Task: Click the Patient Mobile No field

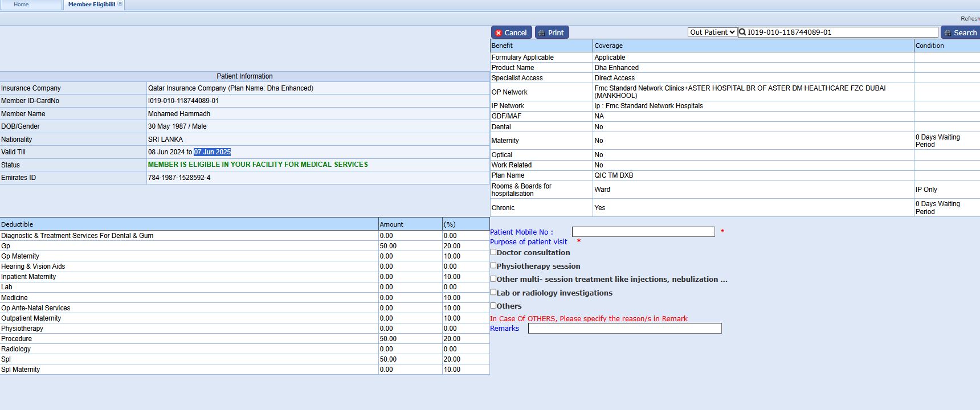Action: (x=643, y=232)
